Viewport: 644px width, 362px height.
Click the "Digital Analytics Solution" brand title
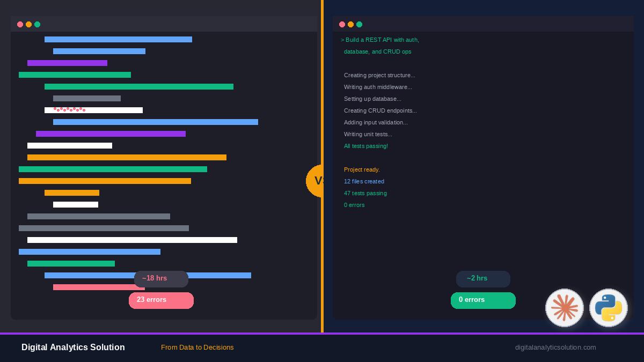click(x=73, y=348)
